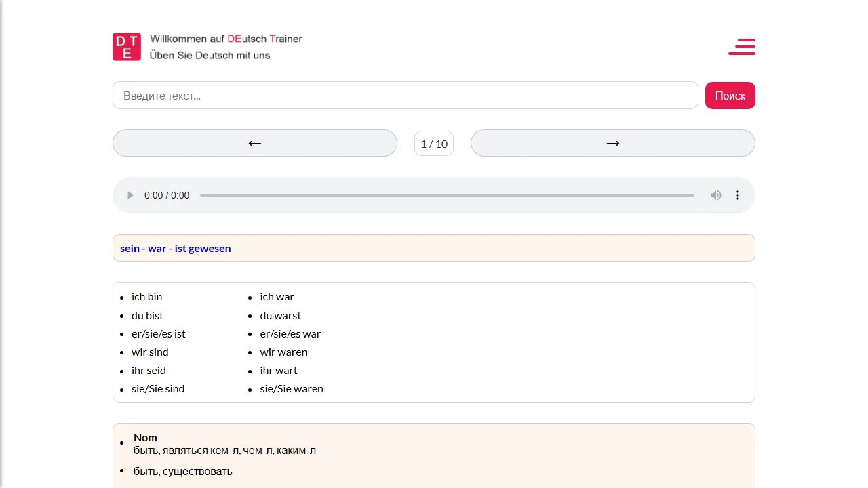
Task: Click the search text input field
Action: tap(405, 95)
